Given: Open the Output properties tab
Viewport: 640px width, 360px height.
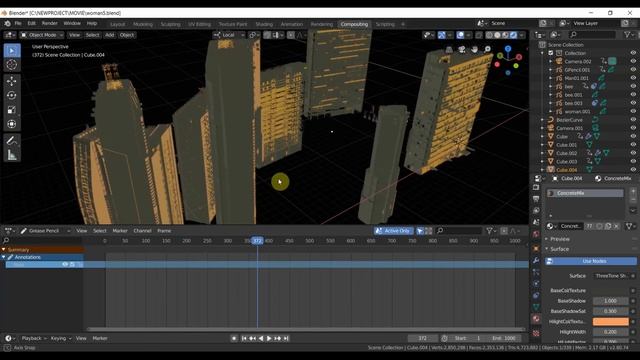Looking at the screenshot, I should pos(536,199).
